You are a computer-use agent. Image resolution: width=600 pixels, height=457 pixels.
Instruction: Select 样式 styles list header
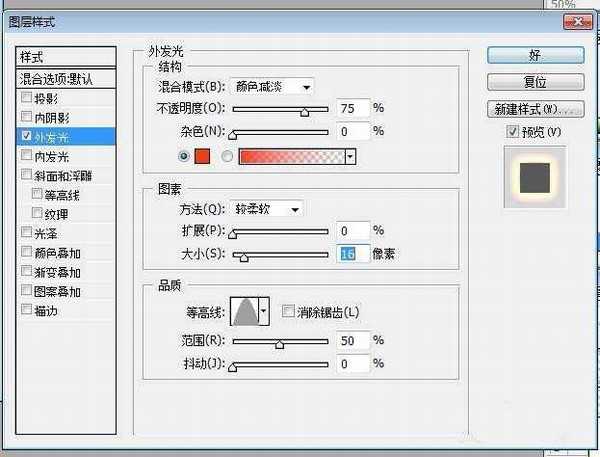pos(66,57)
